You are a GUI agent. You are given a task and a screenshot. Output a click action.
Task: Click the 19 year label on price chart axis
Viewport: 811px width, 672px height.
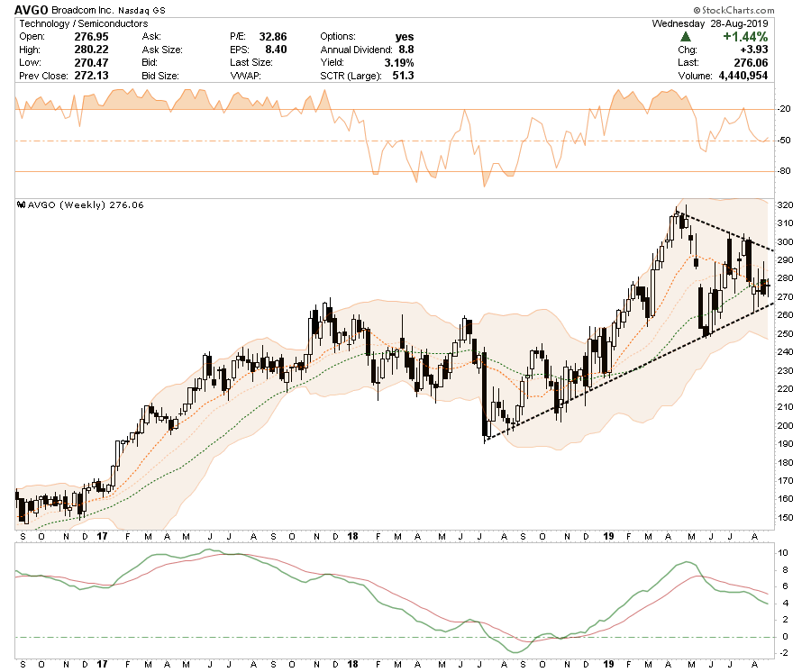coord(609,536)
